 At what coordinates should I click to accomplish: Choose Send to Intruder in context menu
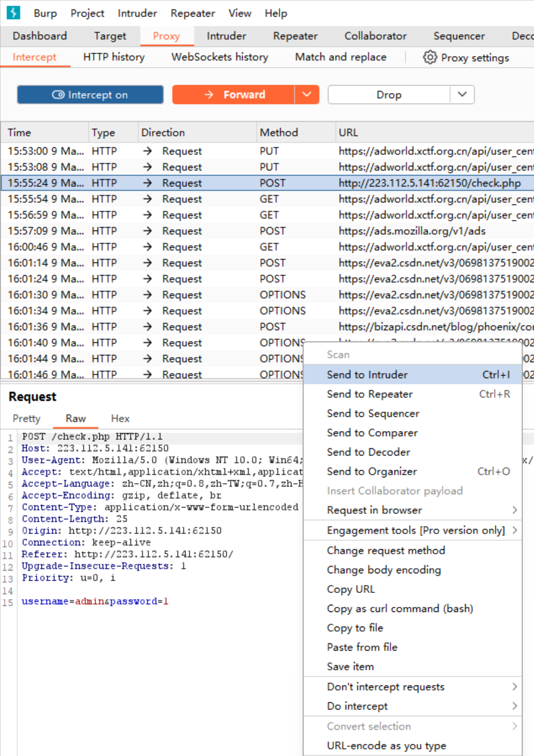tap(412, 374)
